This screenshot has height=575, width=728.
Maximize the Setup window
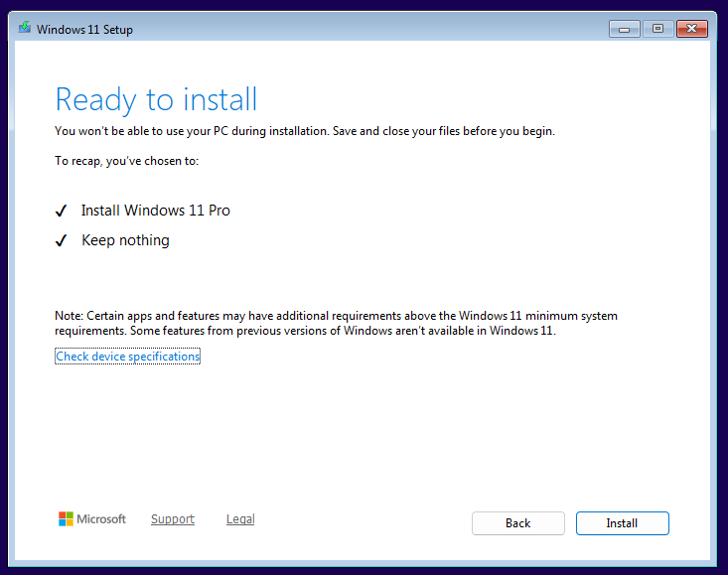tap(657, 29)
